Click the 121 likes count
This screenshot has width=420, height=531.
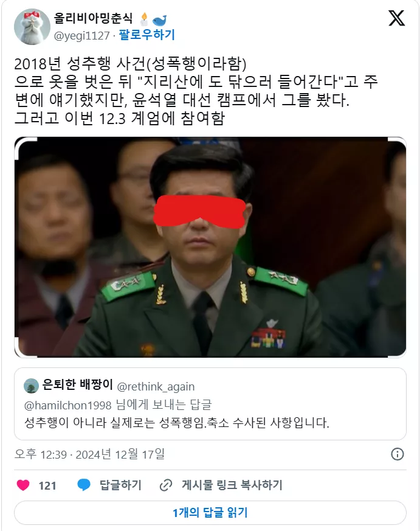coord(47,485)
